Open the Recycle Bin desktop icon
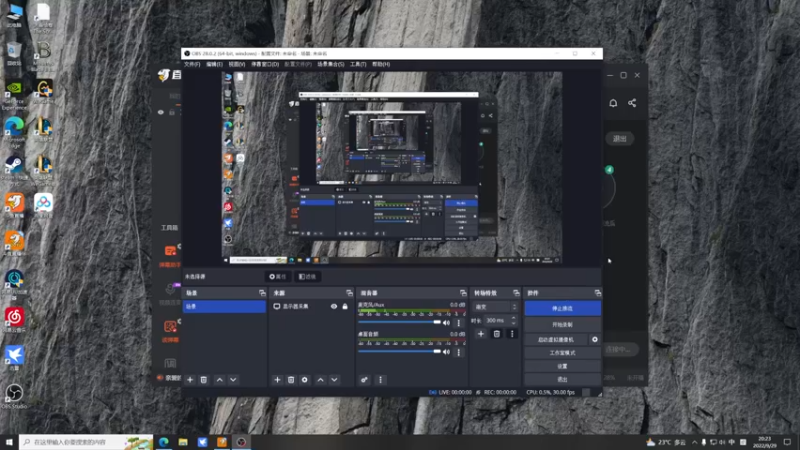Screen dimensions: 800x450 (x=14, y=53)
